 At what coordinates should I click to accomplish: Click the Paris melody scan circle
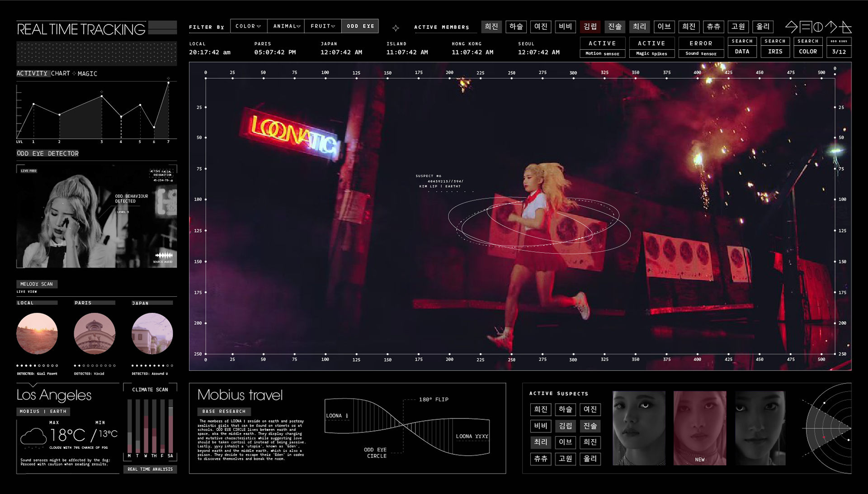tap(94, 334)
